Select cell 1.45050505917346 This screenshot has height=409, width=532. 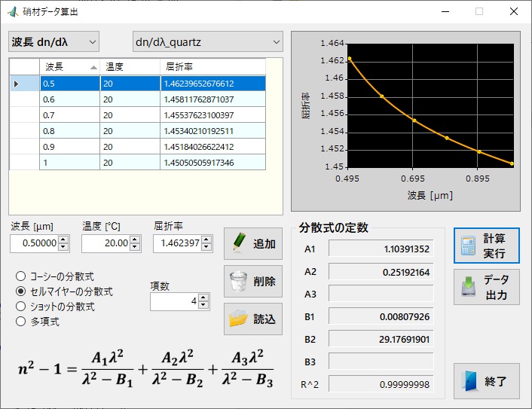(212, 163)
